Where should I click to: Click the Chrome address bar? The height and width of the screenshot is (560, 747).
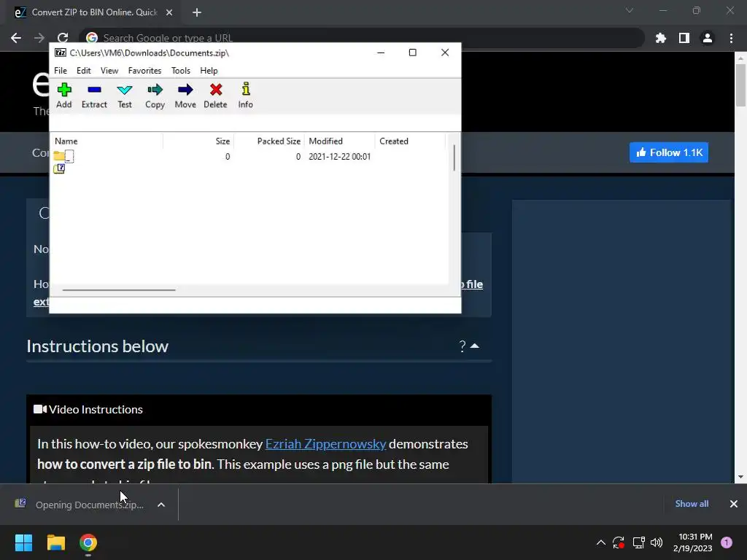pos(362,38)
